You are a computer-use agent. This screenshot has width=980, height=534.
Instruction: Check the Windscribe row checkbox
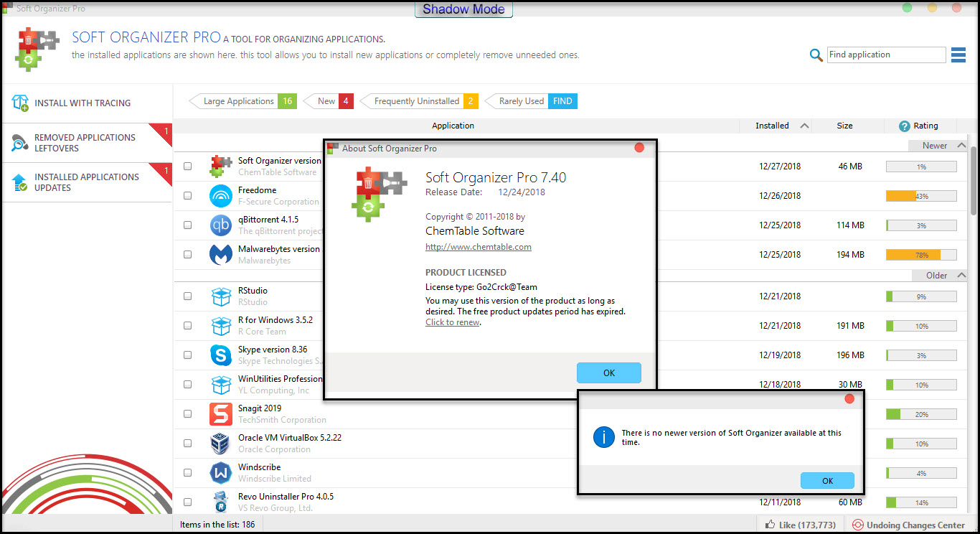coord(188,472)
